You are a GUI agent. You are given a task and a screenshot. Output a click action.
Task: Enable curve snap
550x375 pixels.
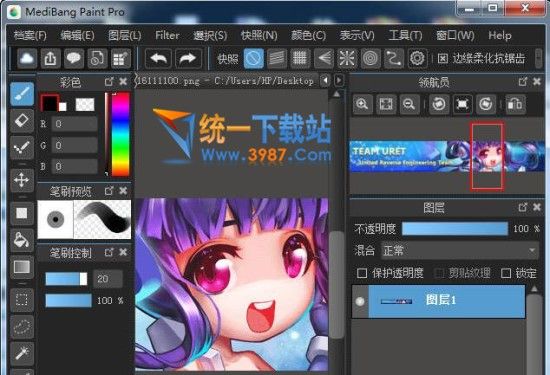pyautogui.click(x=394, y=58)
